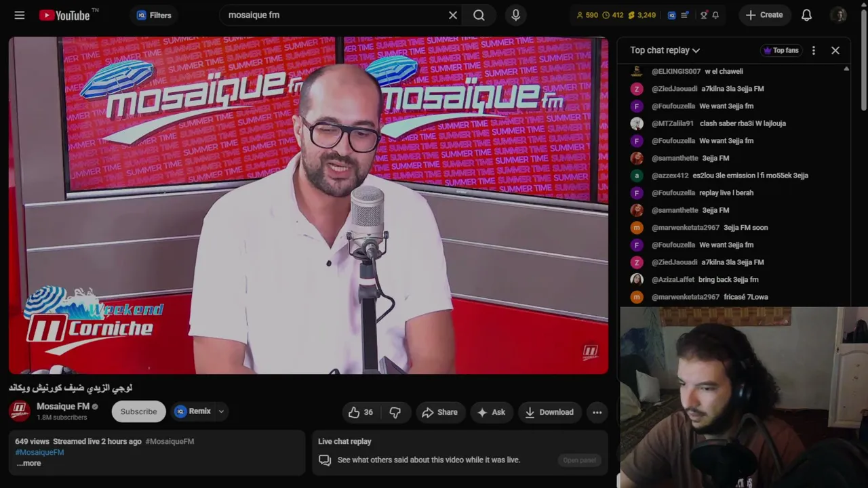Click the '1.8M subscribers' text
The width and height of the screenshot is (868, 488).
coord(61,418)
